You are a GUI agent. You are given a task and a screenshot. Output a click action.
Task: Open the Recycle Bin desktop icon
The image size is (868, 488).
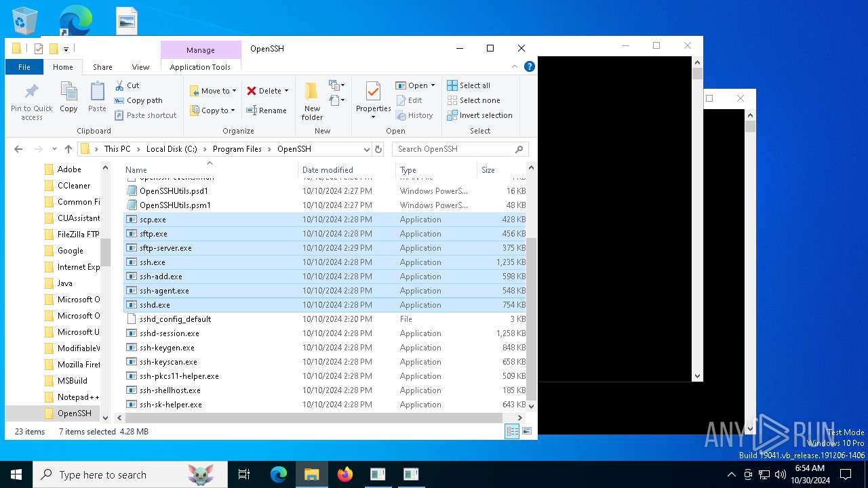[26, 20]
